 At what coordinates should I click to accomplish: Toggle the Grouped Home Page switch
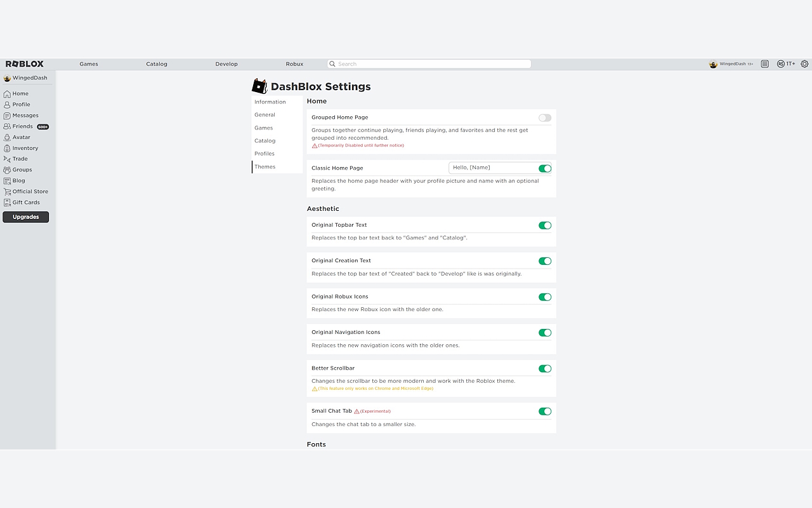pos(544,118)
